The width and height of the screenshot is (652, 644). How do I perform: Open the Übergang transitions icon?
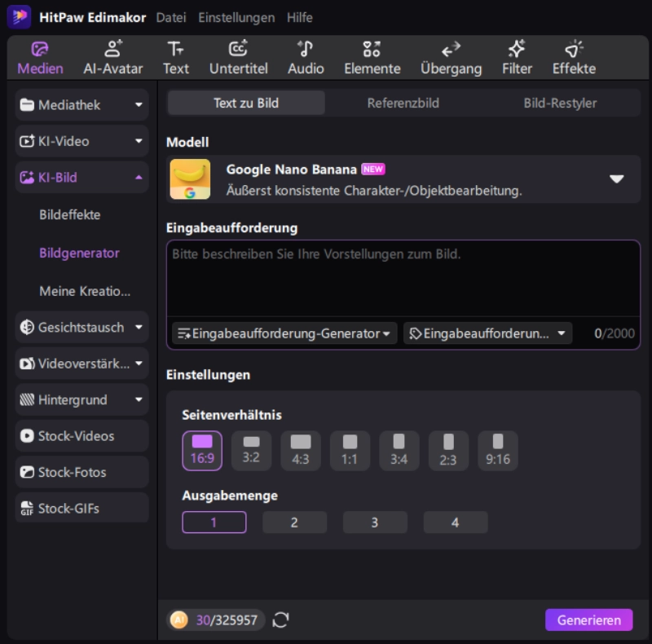coord(451,58)
